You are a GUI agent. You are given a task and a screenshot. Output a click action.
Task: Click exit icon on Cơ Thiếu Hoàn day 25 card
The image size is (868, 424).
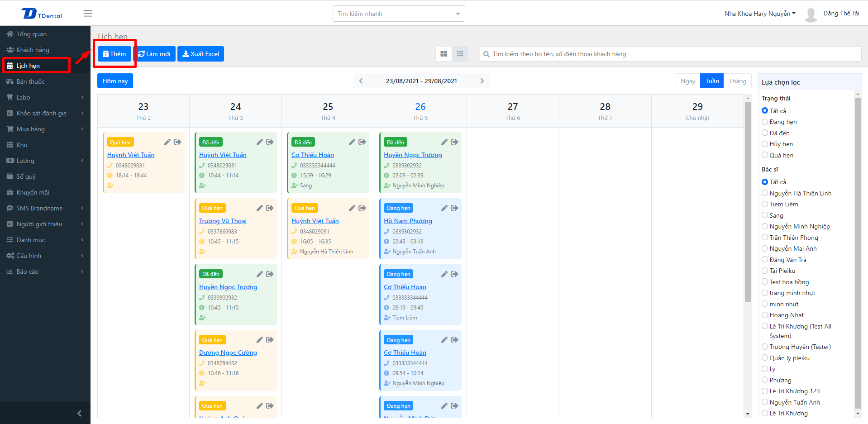coord(362,142)
